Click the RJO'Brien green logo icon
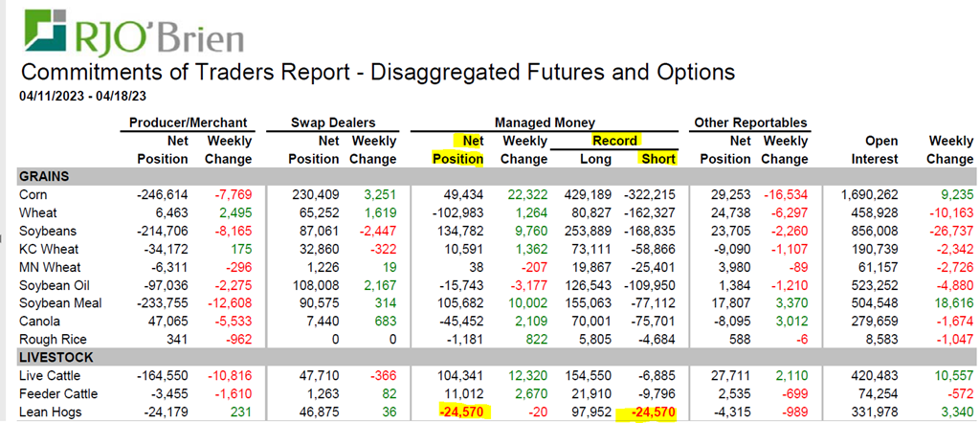Viewport: 980px width, 423px height. coord(44,33)
